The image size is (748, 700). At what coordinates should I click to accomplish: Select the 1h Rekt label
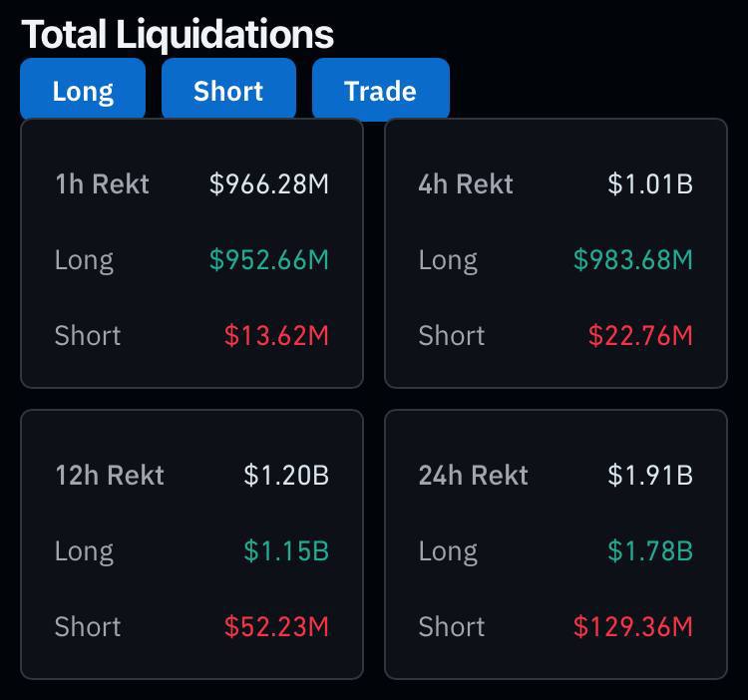coord(103,184)
